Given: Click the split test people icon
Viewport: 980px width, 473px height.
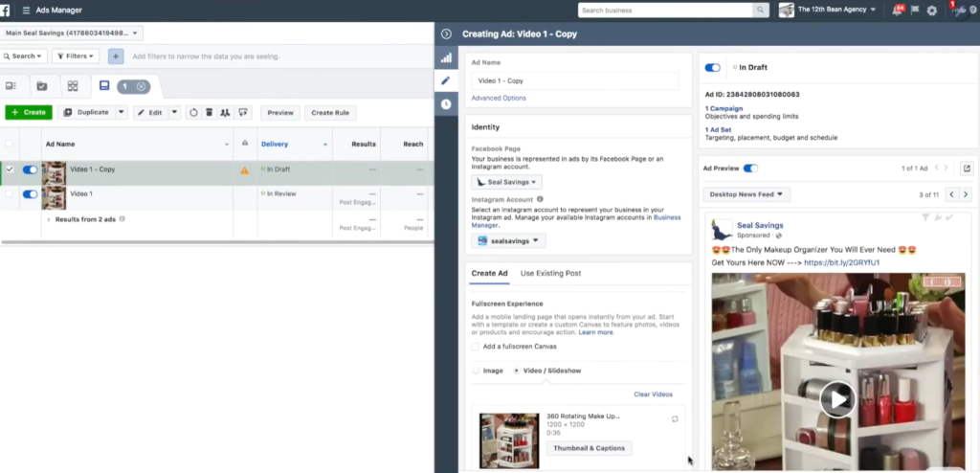Looking at the screenshot, I should (226, 113).
